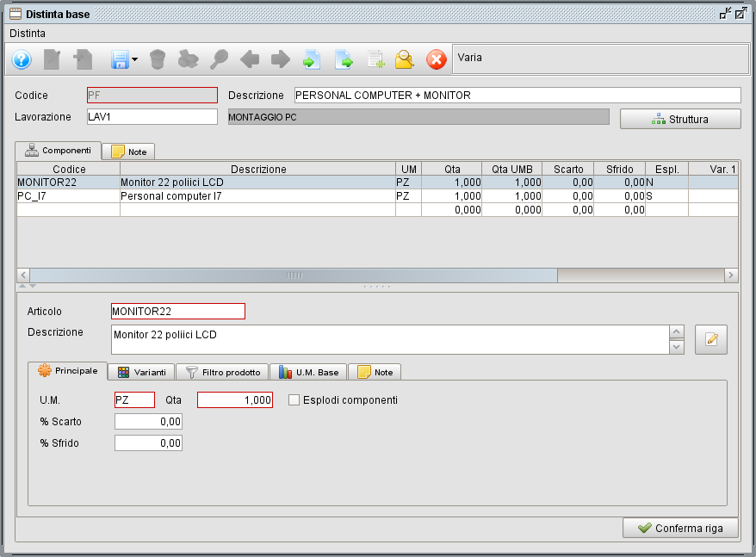Cancel changes with the red X icon
The height and width of the screenshot is (557, 756).
[435, 59]
